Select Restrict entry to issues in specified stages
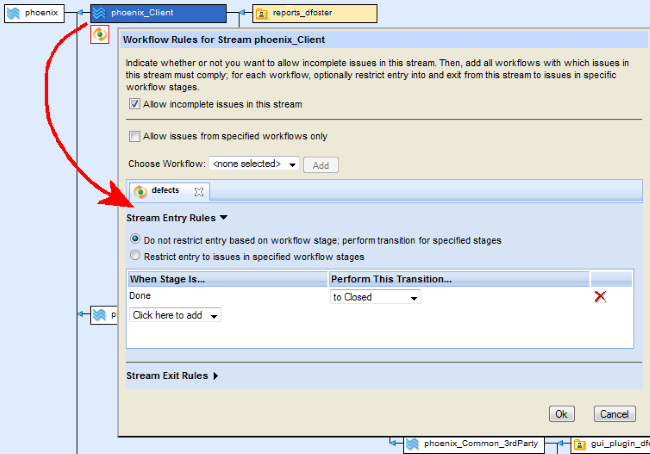This screenshot has height=454, width=650. [135, 256]
